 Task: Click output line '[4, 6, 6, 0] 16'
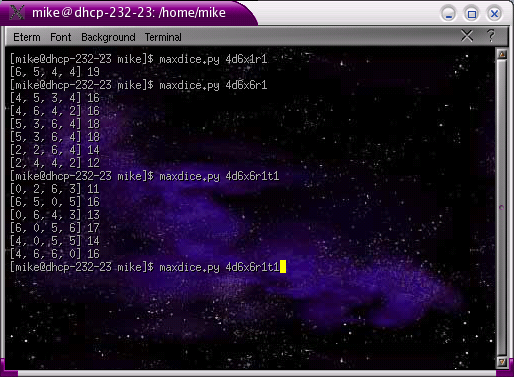tap(55, 254)
